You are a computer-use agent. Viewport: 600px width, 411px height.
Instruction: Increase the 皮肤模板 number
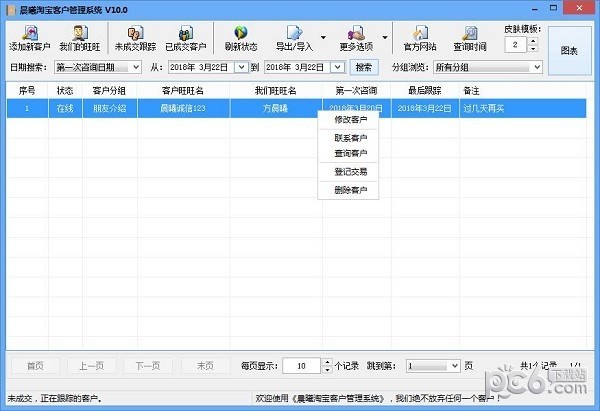pos(533,41)
